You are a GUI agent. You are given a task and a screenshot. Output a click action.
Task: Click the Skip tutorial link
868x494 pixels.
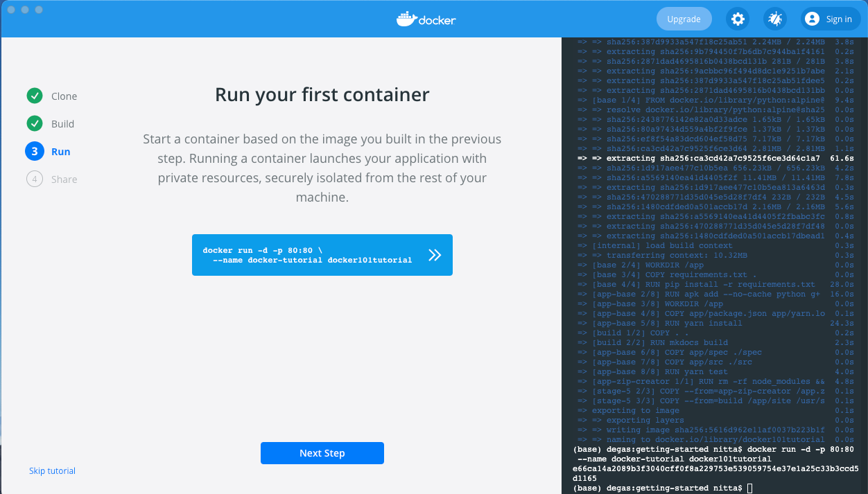pos(52,471)
